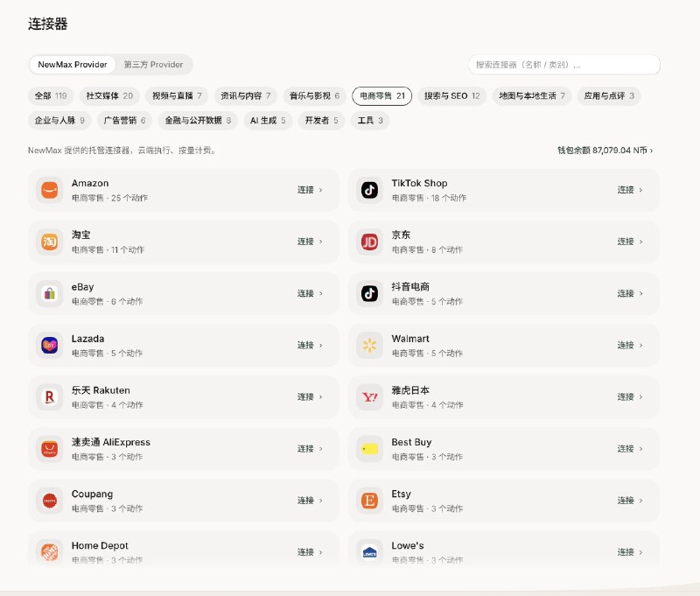The image size is (700, 596).
Task: Select the 淘宝 orange icon
Action: pos(50,242)
